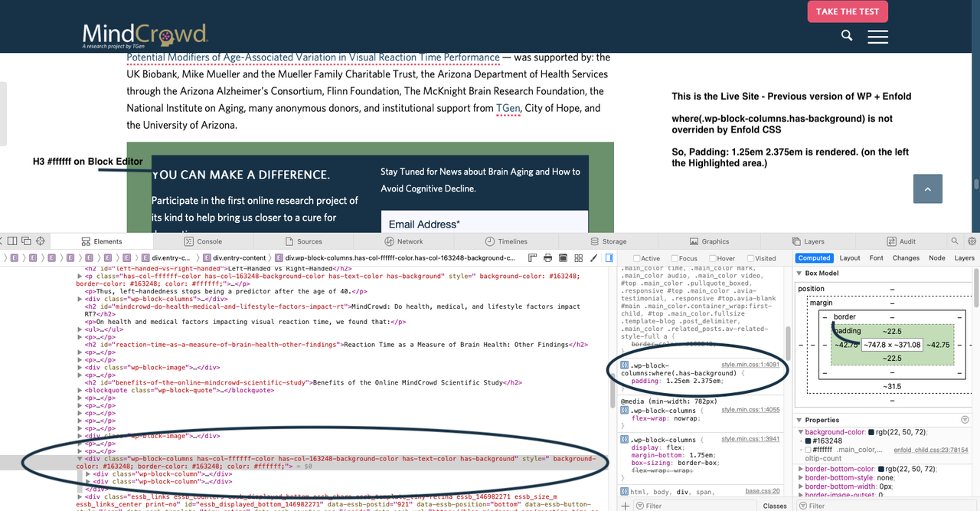
Task: Click the TGen link in paragraph
Action: 508,108
